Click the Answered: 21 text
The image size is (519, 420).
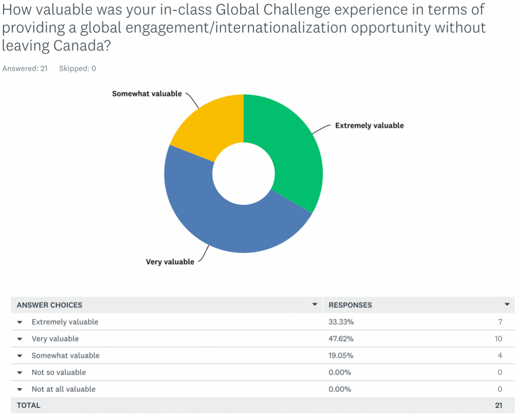25,68
